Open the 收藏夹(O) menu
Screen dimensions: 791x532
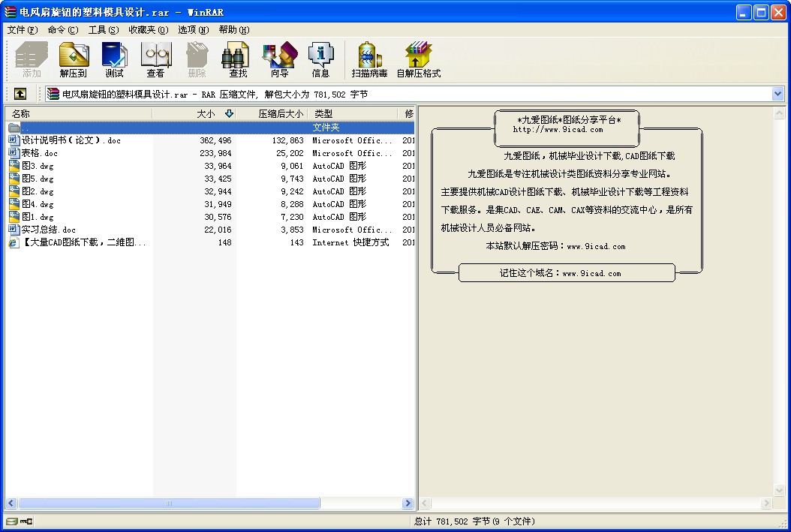(148, 30)
